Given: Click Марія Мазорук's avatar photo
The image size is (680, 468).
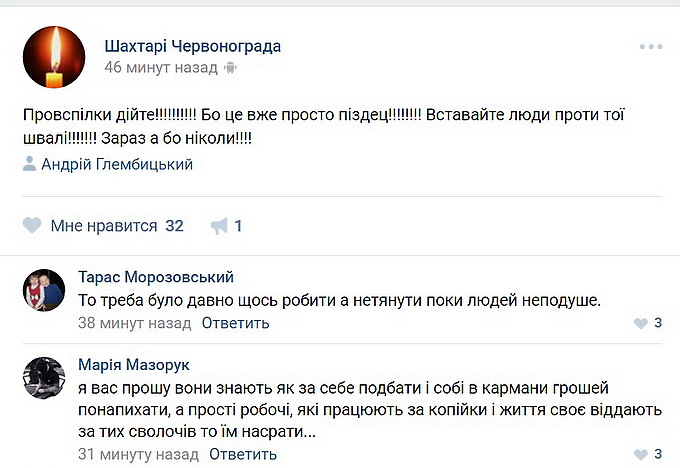Looking at the screenshot, I should (44, 379).
